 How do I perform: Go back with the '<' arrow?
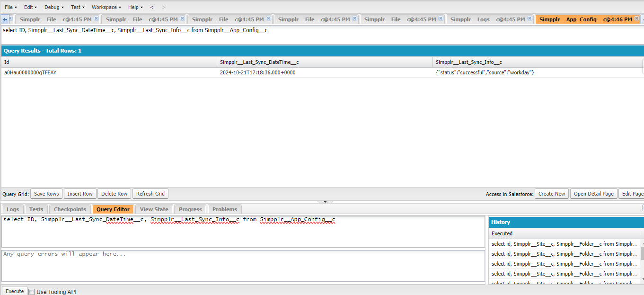(x=152, y=7)
